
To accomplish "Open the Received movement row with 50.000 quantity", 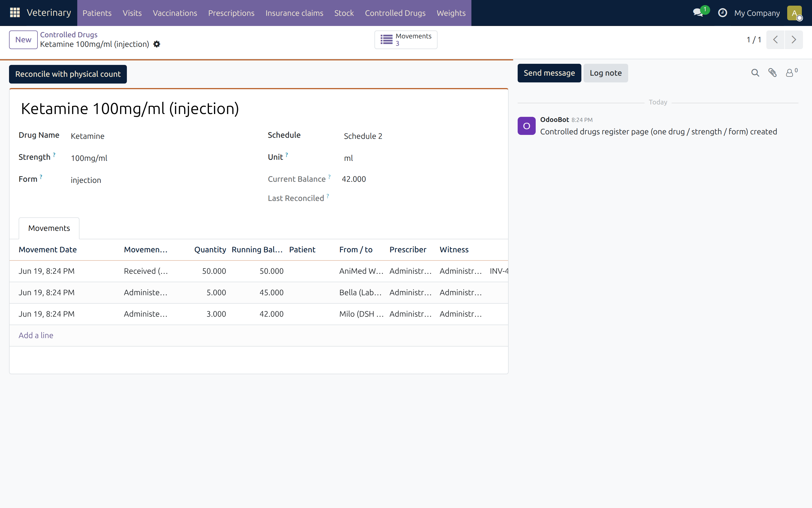I will [x=259, y=271].
